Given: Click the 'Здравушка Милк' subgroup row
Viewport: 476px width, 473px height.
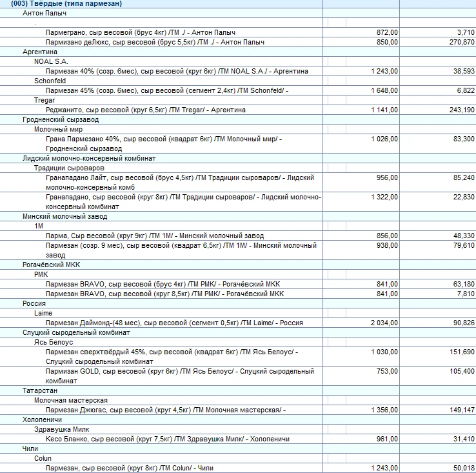Looking at the screenshot, I should click(x=62, y=429).
